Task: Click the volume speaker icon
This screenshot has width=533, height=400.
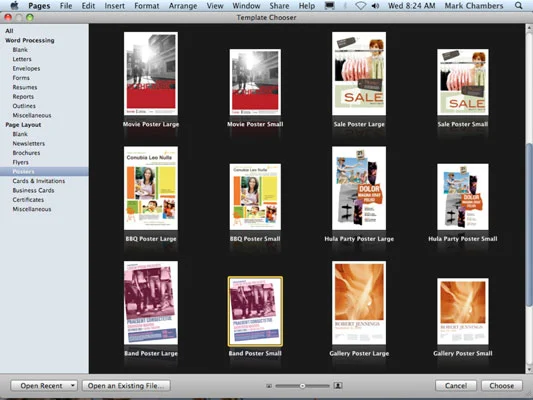Action: click(x=375, y=6)
